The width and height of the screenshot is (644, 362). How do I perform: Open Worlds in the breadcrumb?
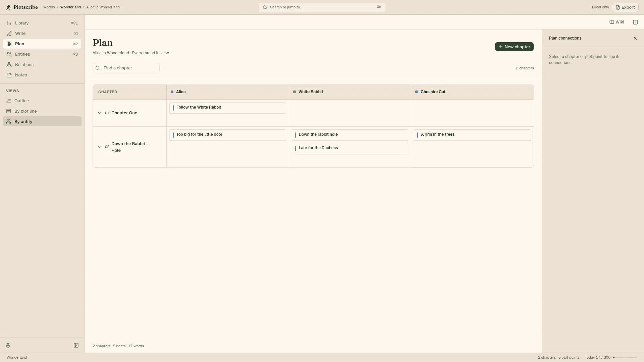[49, 7]
